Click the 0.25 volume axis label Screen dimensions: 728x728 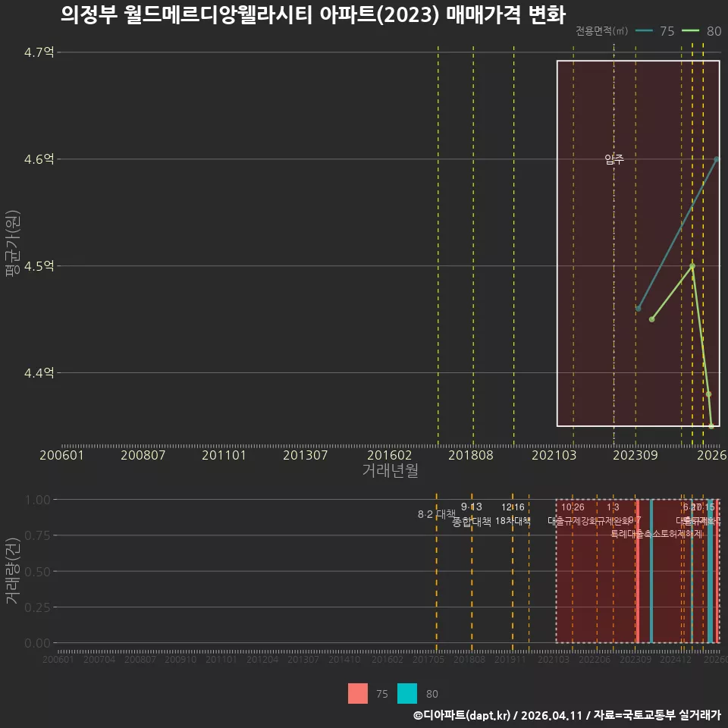[38, 607]
